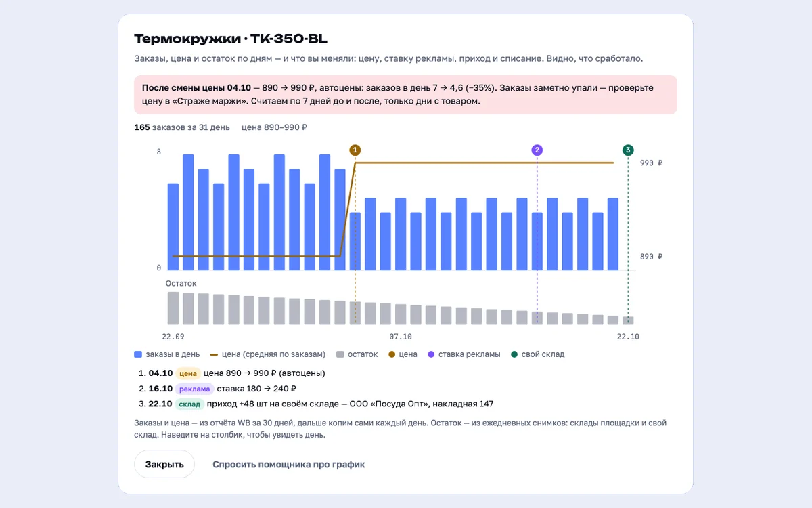
Task: Pick the brown-dot "цена" legend entry
Action: (403, 354)
